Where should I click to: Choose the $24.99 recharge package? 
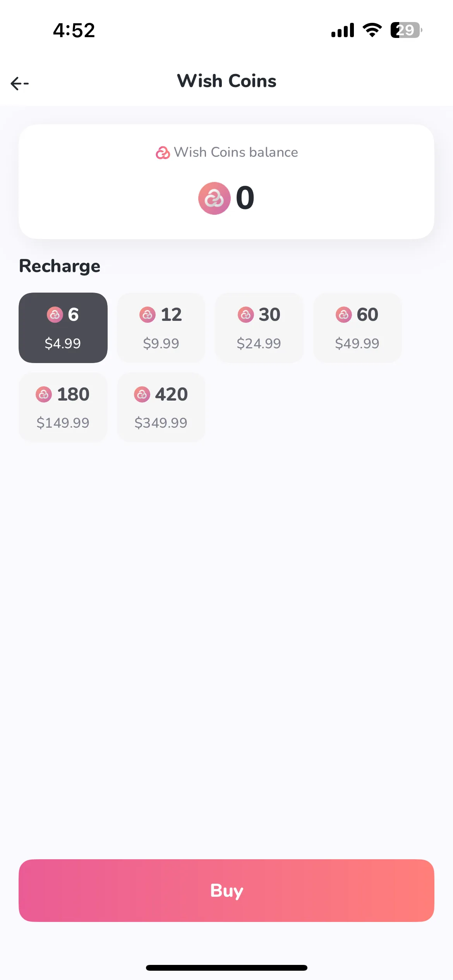259,328
